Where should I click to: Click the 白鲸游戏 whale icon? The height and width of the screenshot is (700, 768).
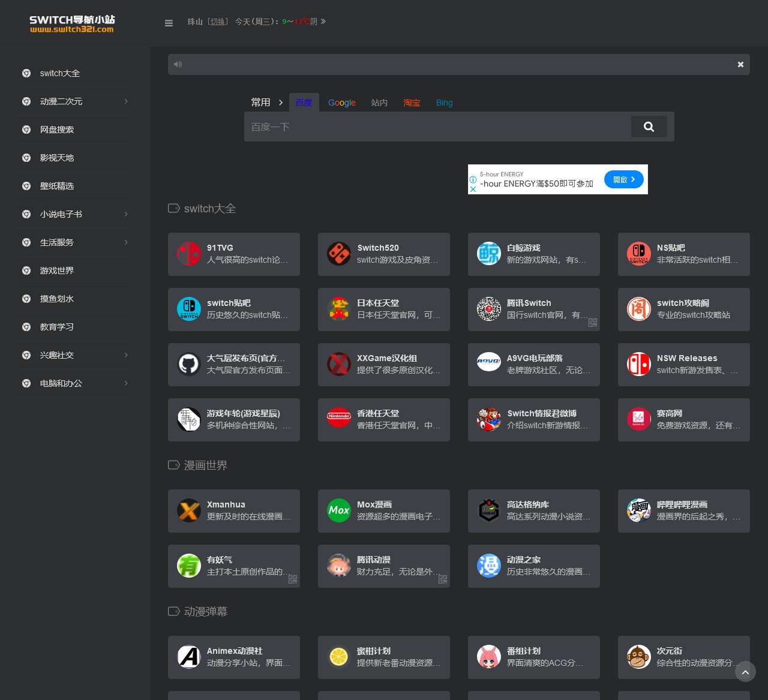[489, 254]
